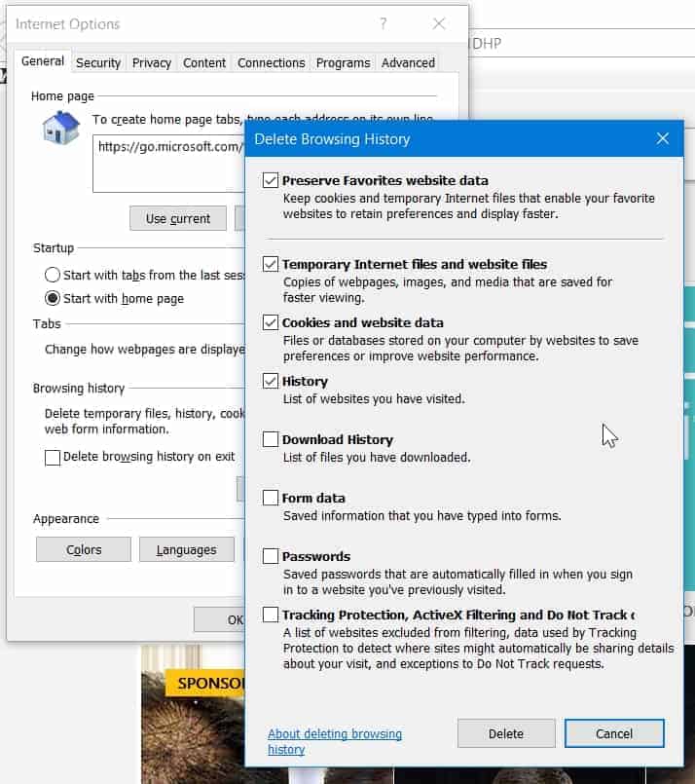Viewport: 695px width, 784px height.
Task: Open the Colors settings button
Action: [x=84, y=549]
